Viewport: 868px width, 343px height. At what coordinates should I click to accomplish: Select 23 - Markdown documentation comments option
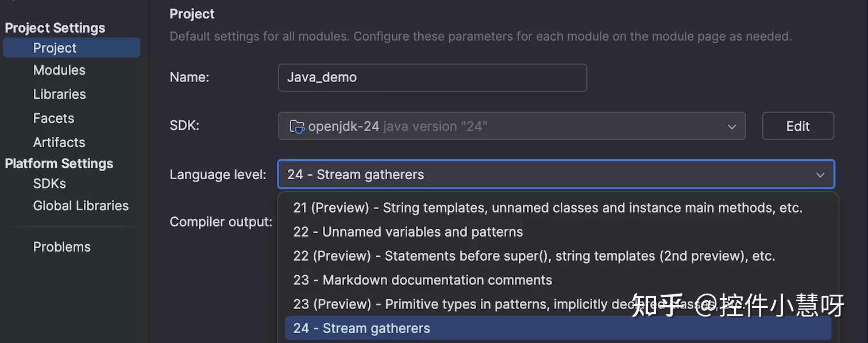tap(422, 280)
